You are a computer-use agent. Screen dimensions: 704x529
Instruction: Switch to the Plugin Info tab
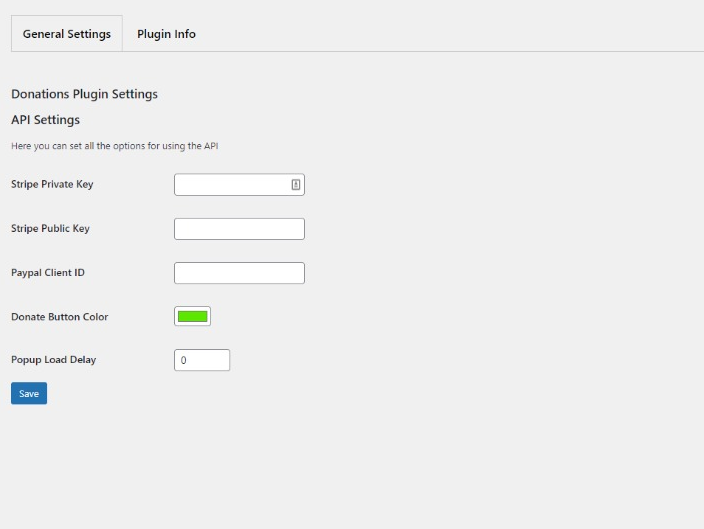pyautogui.click(x=166, y=34)
